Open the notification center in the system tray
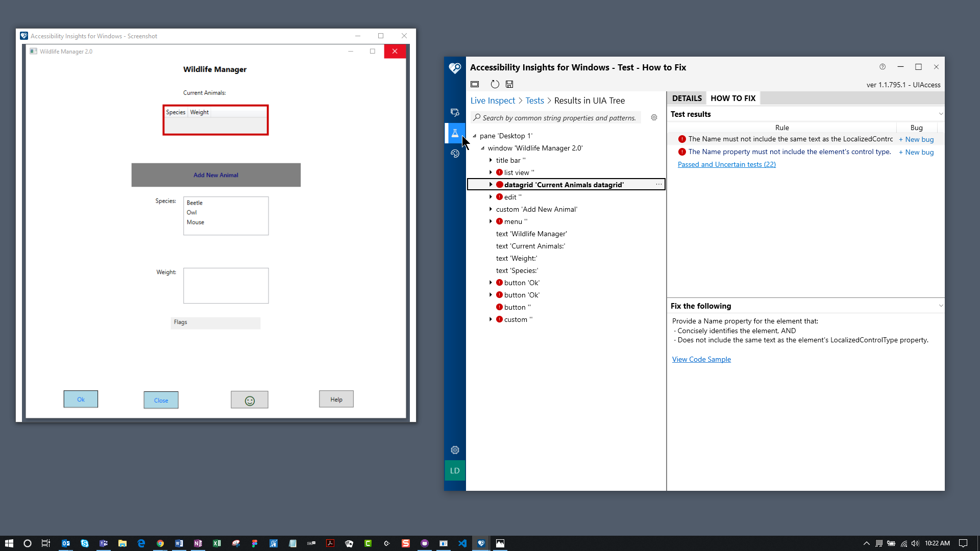This screenshot has height=551, width=980. coord(963,543)
